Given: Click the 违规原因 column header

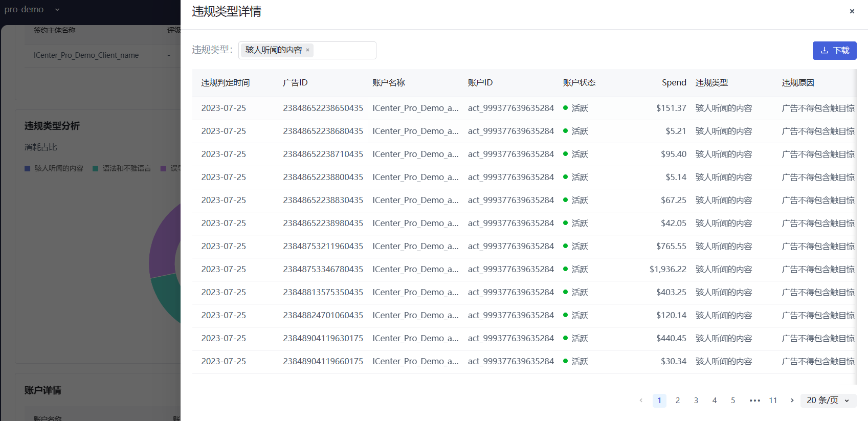Looking at the screenshot, I should coord(798,83).
